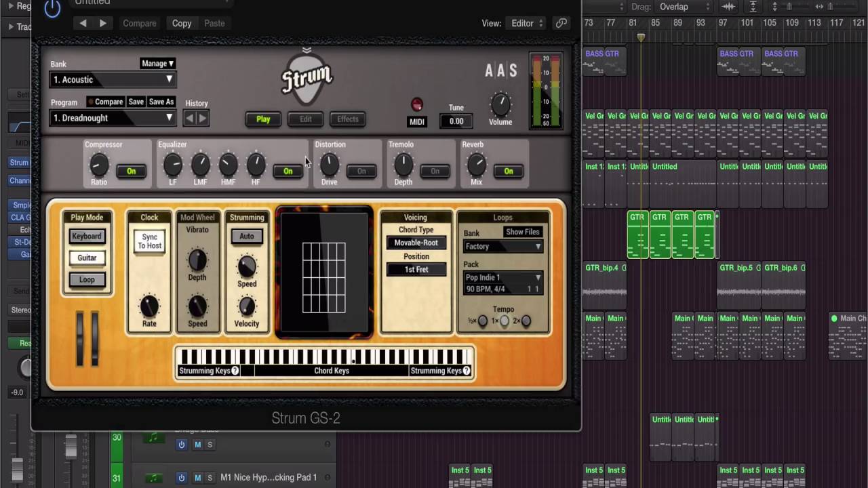Toggle Auto strumming button
Viewport: 868px width, 488px height.
click(247, 237)
